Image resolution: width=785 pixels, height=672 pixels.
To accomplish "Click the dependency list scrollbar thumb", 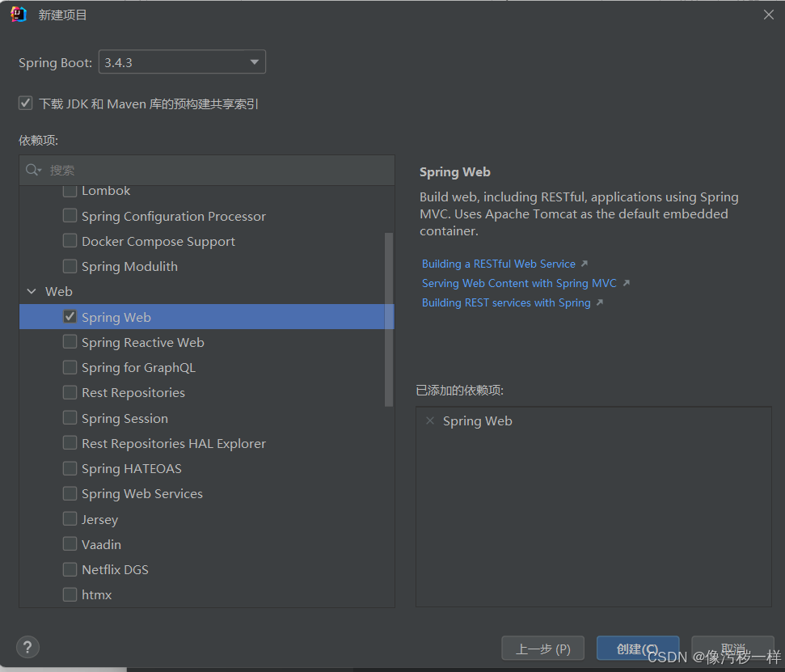I will click(389, 319).
